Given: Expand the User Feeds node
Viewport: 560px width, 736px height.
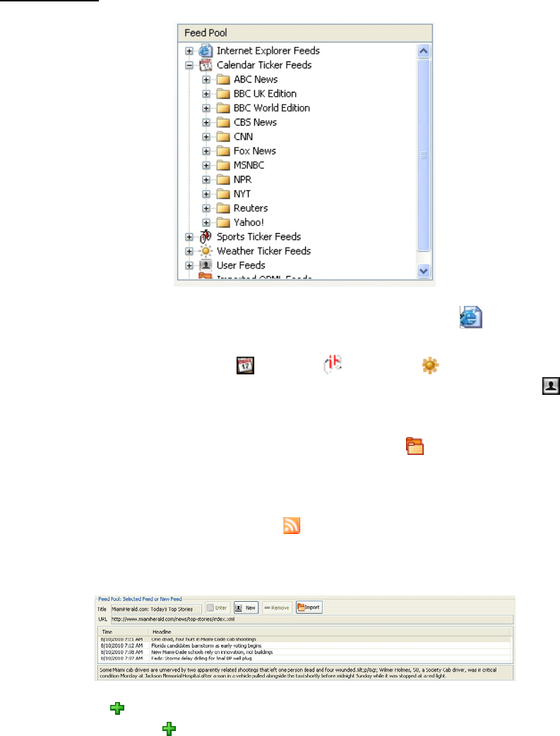Looking at the screenshot, I should (189, 266).
